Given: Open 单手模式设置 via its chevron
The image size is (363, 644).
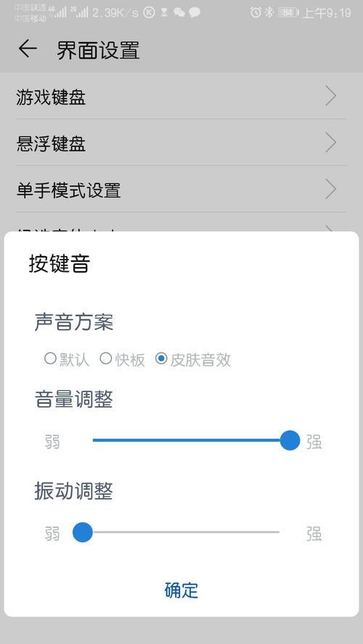Looking at the screenshot, I should 331,189.
